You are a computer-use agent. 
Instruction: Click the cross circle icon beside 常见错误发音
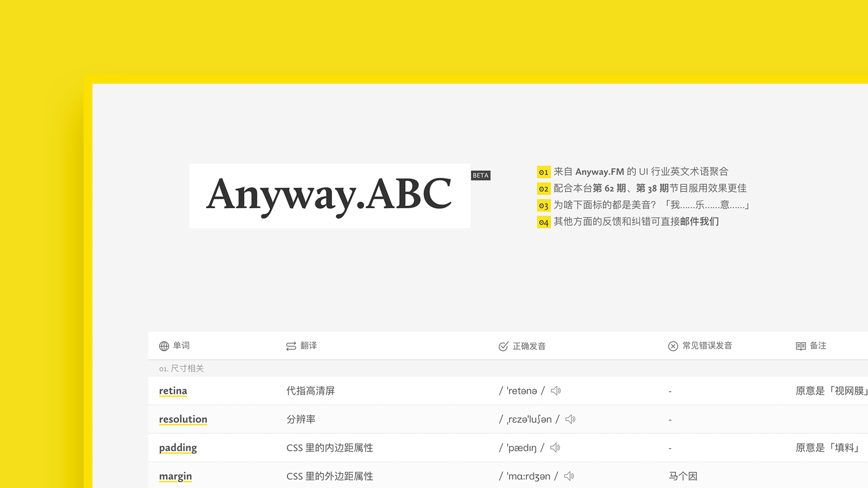point(673,346)
